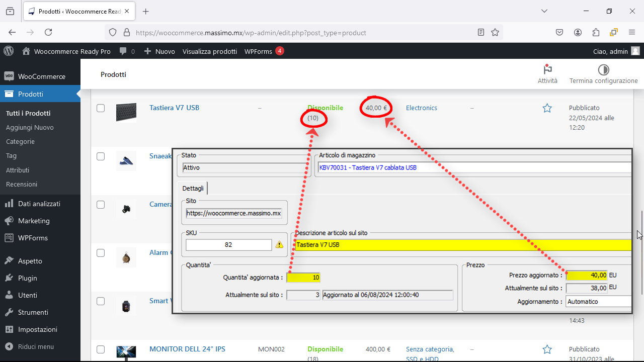Click the Nuovo plus button
This screenshot has width=644, height=362.
click(x=159, y=51)
